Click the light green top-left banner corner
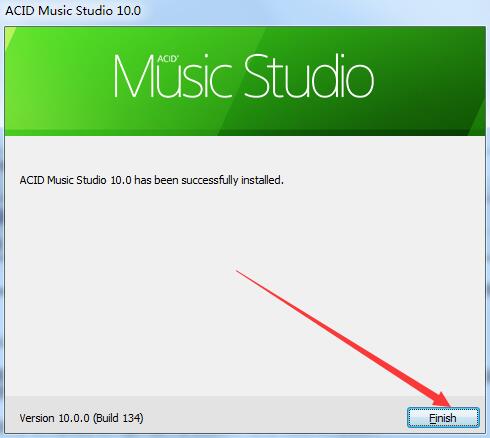Screen dimensions: 490x438 click(10, 33)
